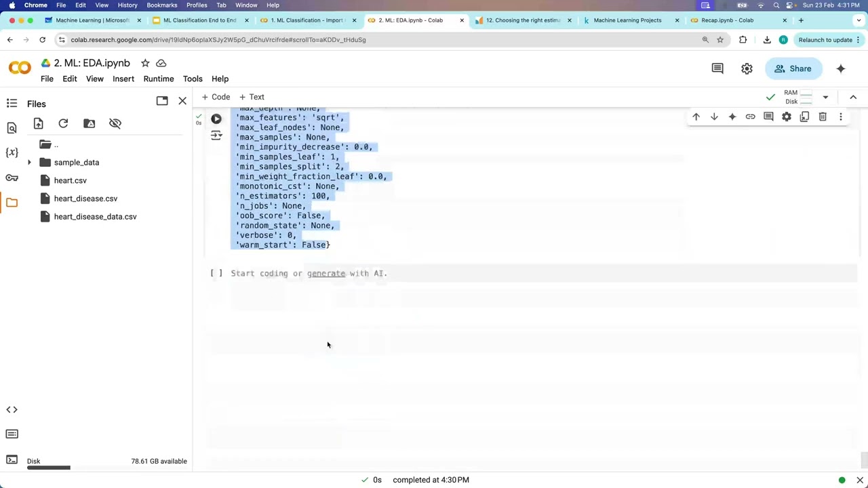Viewport: 868px width, 488px height.
Task: Open the Insert menu
Action: 123,79
